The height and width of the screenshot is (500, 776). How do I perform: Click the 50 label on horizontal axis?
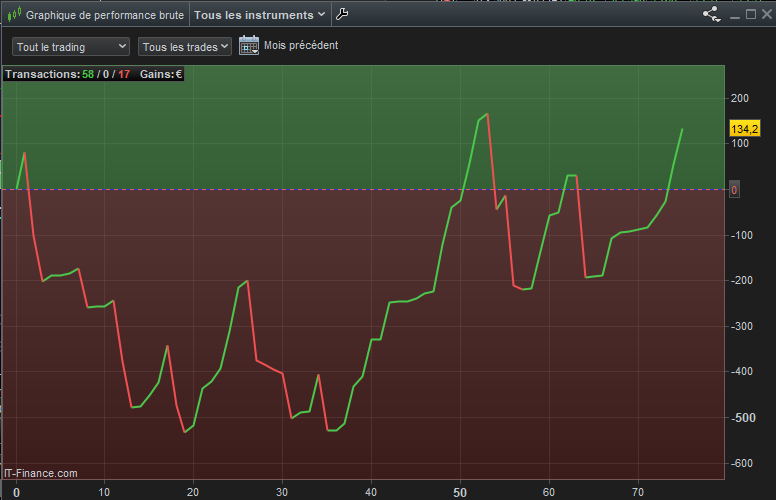[x=460, y=493]
